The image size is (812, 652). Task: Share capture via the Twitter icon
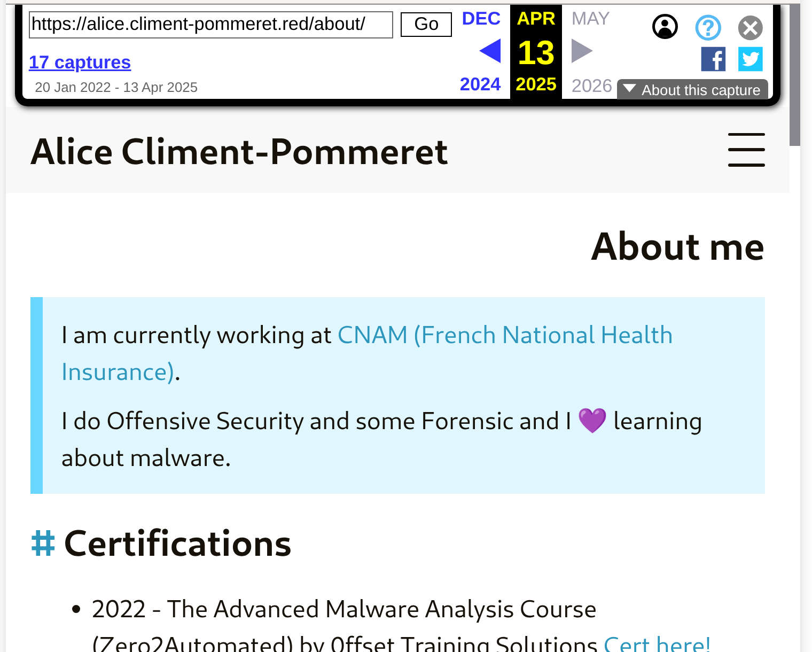(x=750, y=59)
